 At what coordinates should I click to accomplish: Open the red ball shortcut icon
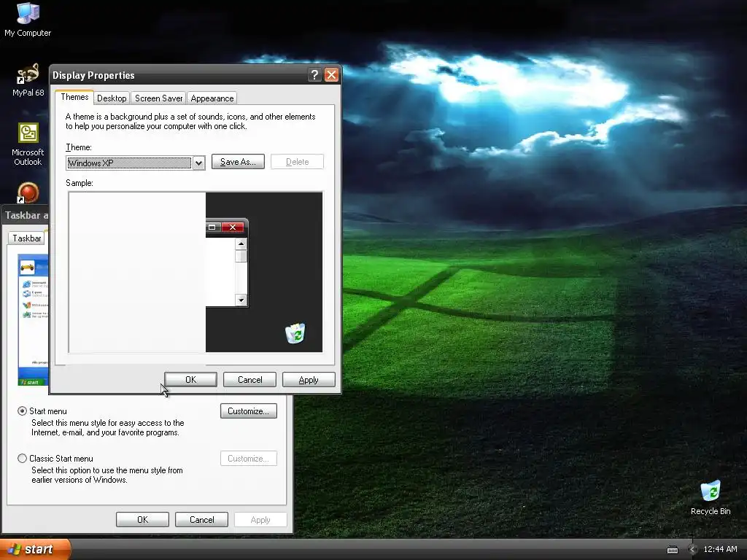28,192
